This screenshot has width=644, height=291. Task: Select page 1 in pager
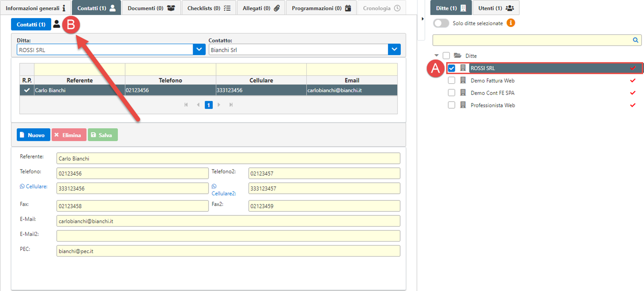pyautogui.click(x=208, y=105)
